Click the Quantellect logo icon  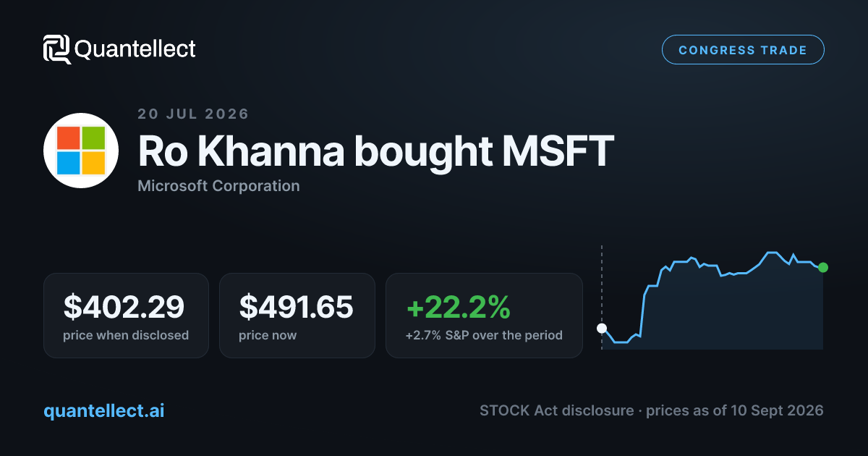57,49
